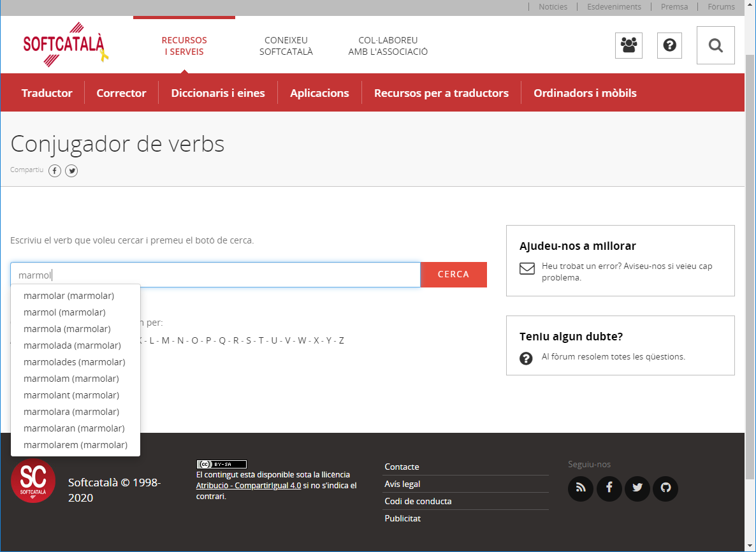Screen dimensions: 756x552
Task: Open the Traductor menu item
Action: click(x=47, y=93)
